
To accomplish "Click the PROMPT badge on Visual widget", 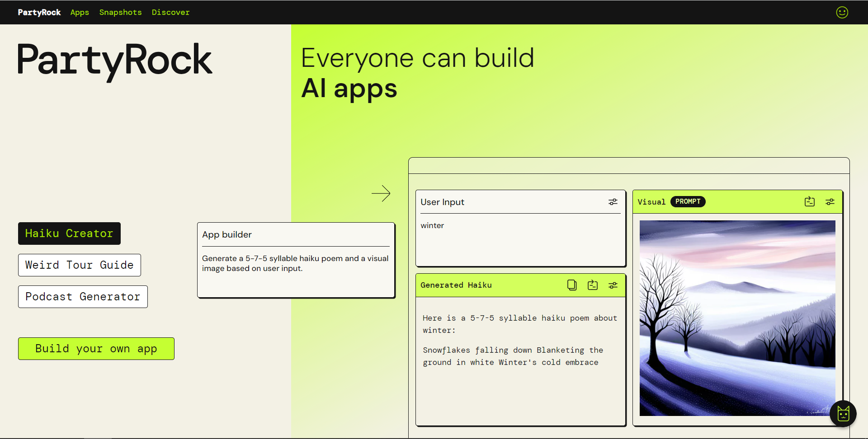I will [x=688, y=201].
